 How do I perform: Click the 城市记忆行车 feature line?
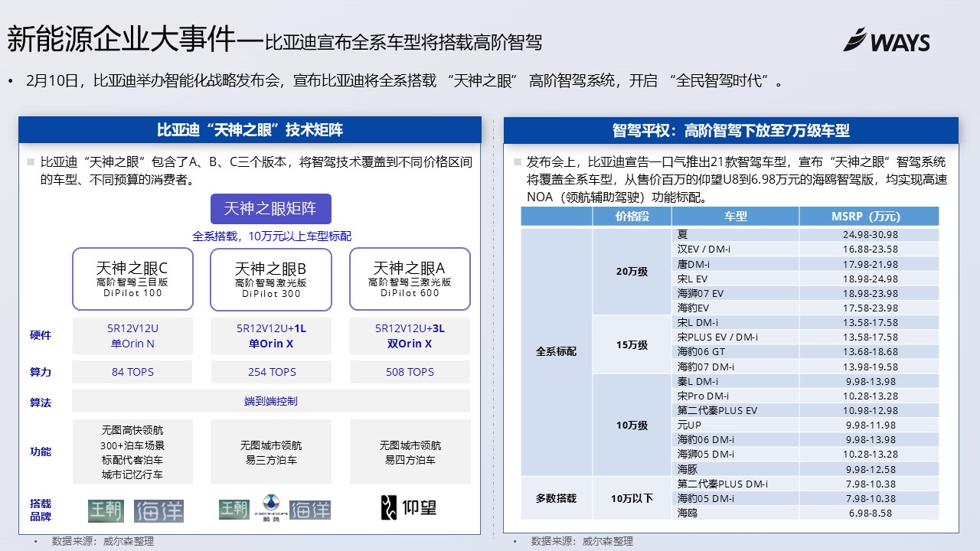(x=132, y=474)
